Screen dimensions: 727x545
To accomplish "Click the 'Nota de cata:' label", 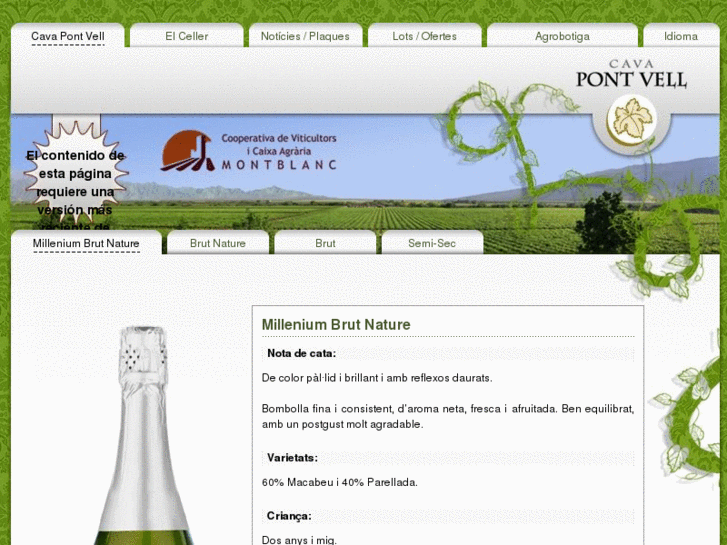I will (x=301, y=353).
